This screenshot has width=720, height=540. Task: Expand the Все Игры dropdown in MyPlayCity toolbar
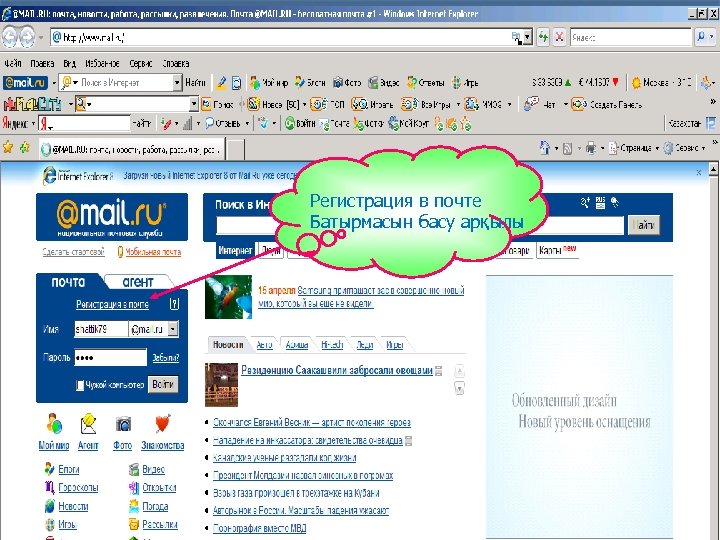click(458, 105)
